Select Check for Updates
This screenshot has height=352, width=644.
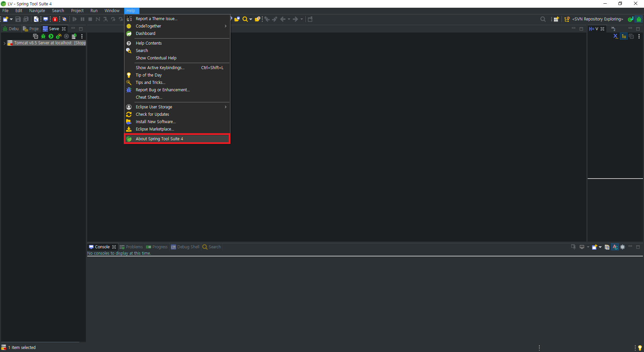(177, 114)
